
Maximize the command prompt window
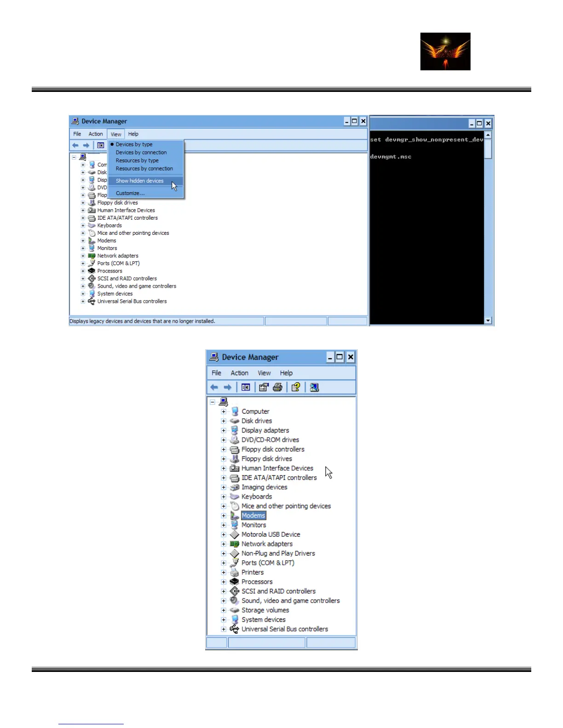pos(479,123)
